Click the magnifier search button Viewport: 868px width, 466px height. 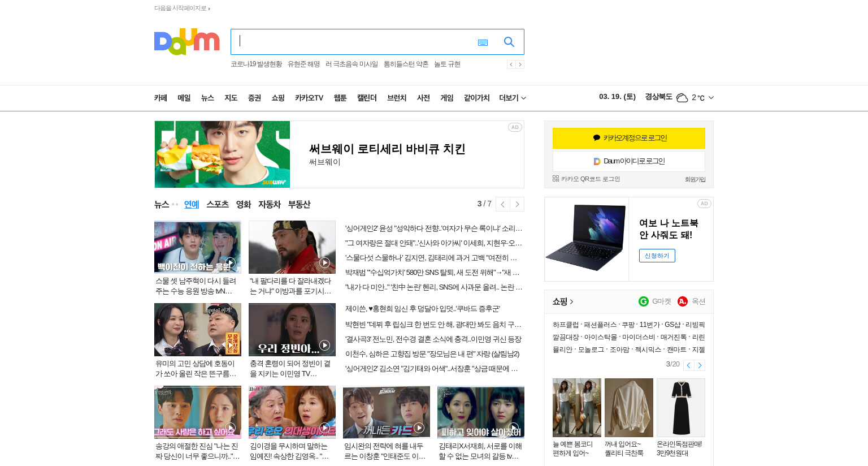509,42
